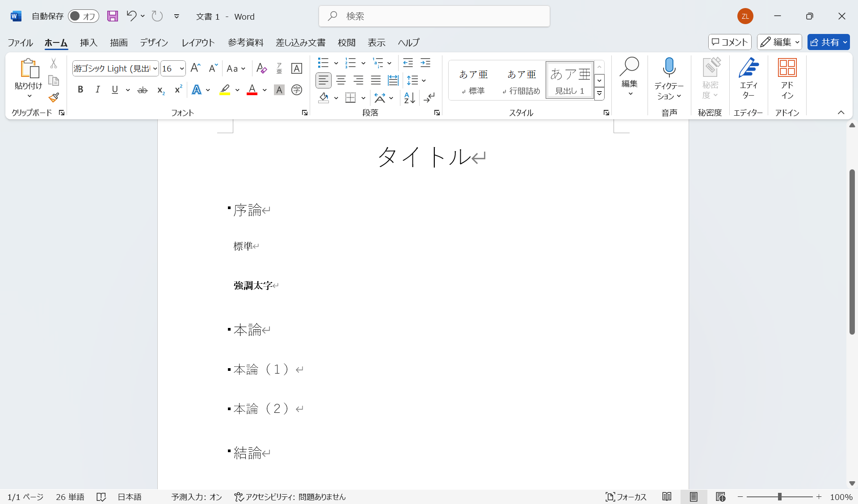The height and width of the screenshot is (504, 858).
Task: Open the Editor pen icon
Action: (749, 67)
